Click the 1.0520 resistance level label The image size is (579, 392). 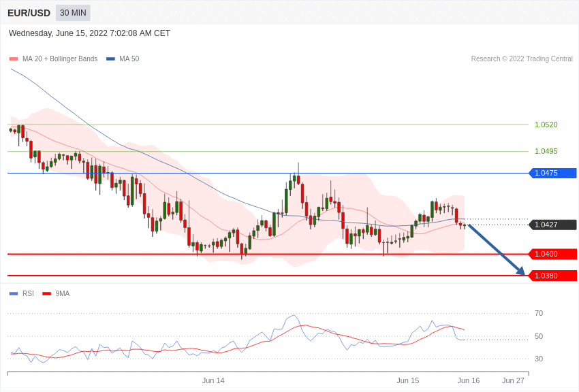click(546, 125)
